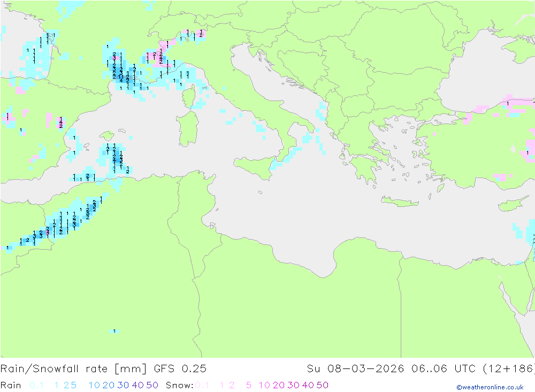Click the '06..06 UTC' time text

click(x=443, y=368)
